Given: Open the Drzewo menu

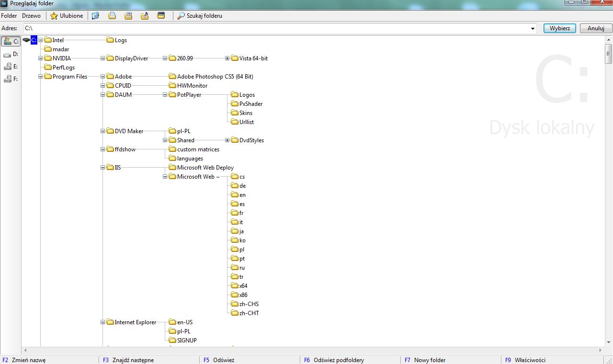Looking at the screenshot, I should pos(31,16).
